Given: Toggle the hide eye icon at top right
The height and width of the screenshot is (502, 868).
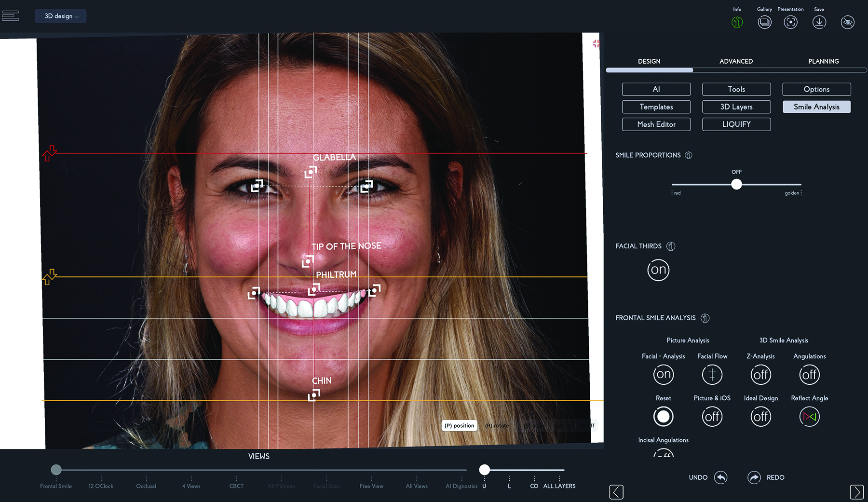Looking at the screenshot, I should coord(847,22).
